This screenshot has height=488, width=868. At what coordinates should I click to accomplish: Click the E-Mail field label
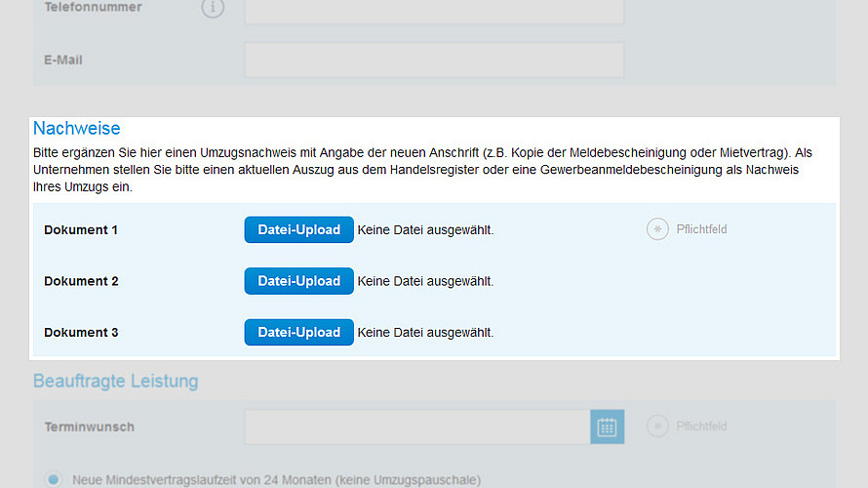[x=63, y=60]
